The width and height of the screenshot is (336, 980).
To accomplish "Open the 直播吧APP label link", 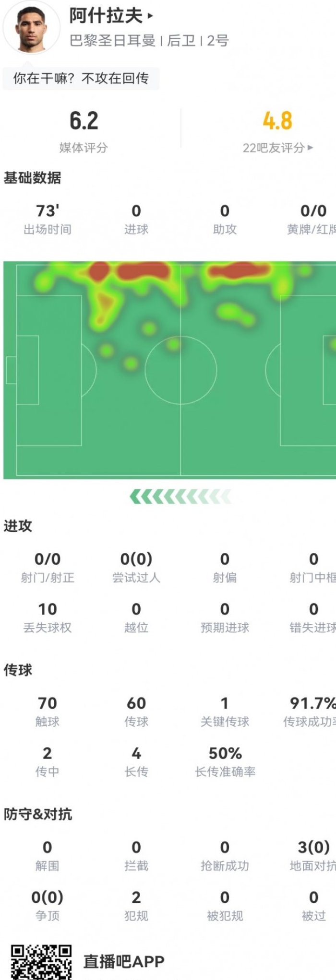I will pos(124,961).
